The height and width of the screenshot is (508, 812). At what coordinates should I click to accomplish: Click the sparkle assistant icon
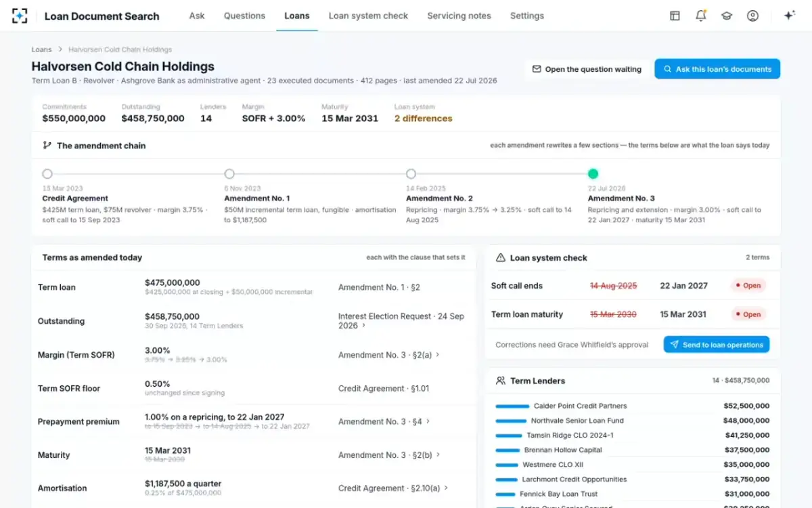(789, 16)
